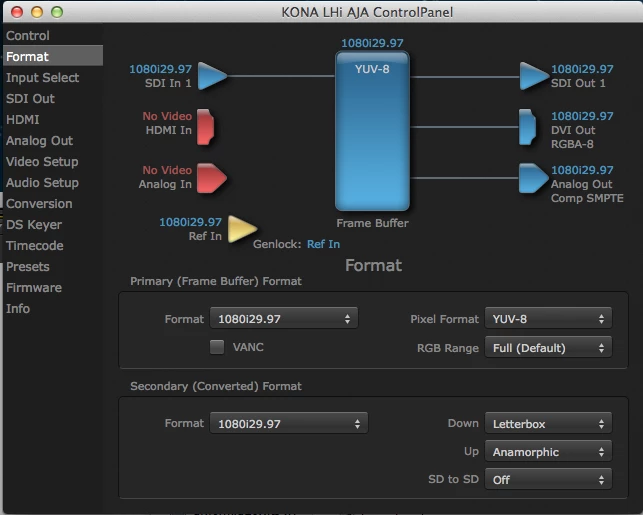Open the Input Select panel

[53, 77]
